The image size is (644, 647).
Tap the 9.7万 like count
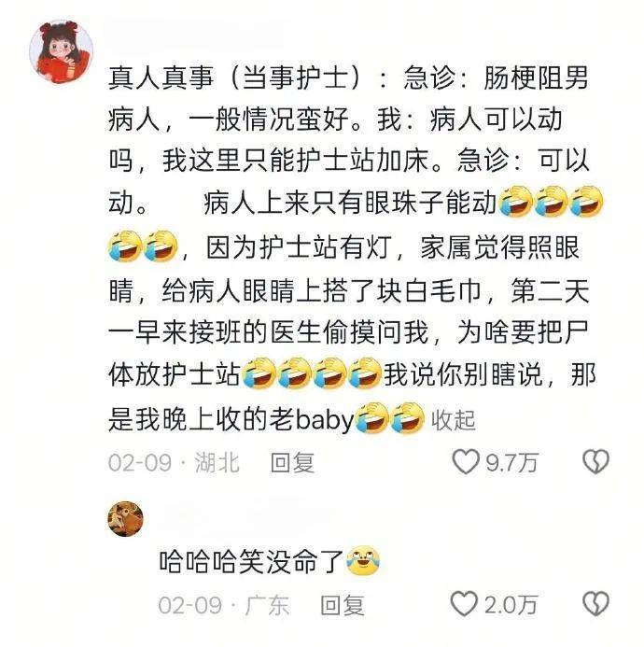(512, 462)
